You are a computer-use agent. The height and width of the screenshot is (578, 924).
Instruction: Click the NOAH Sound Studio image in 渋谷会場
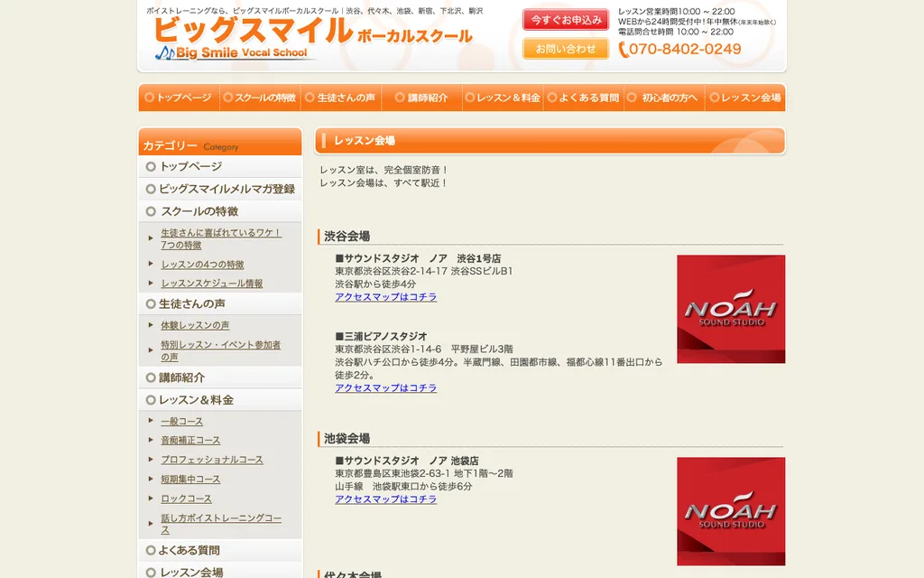731,309
